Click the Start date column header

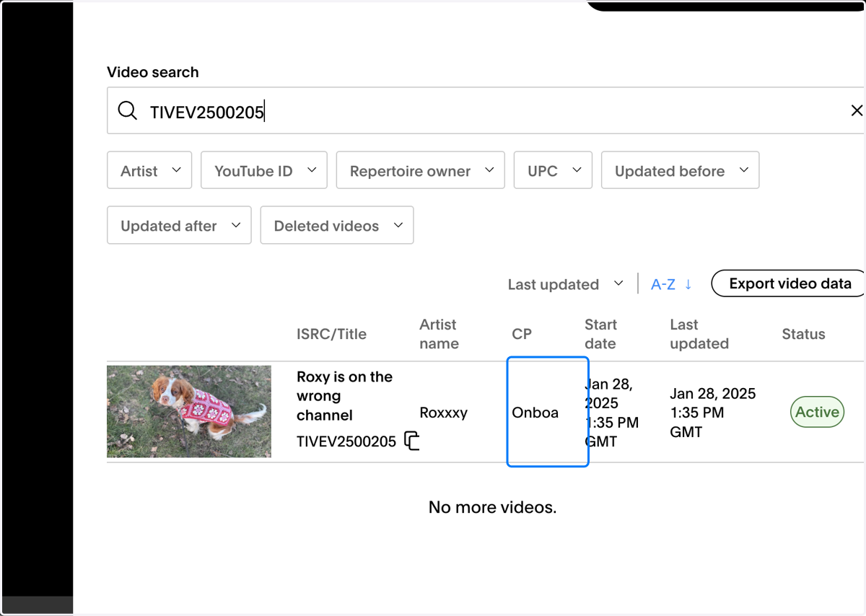600,334
